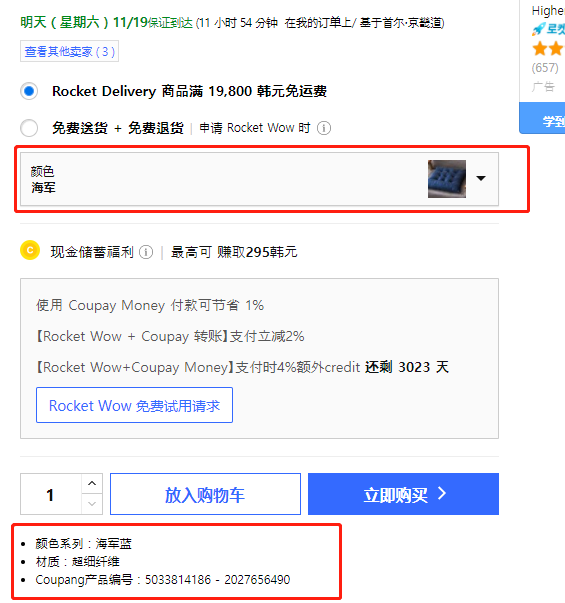Click 立即购买 buy now button
Viewport: 565px width, 603px height.
pyautogui.click(x=403, y=494)
